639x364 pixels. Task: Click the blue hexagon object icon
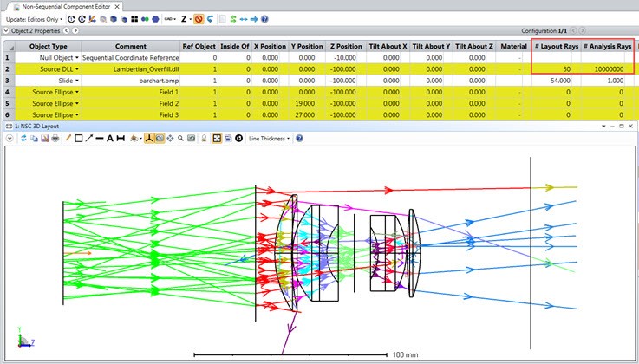point(155,19)
